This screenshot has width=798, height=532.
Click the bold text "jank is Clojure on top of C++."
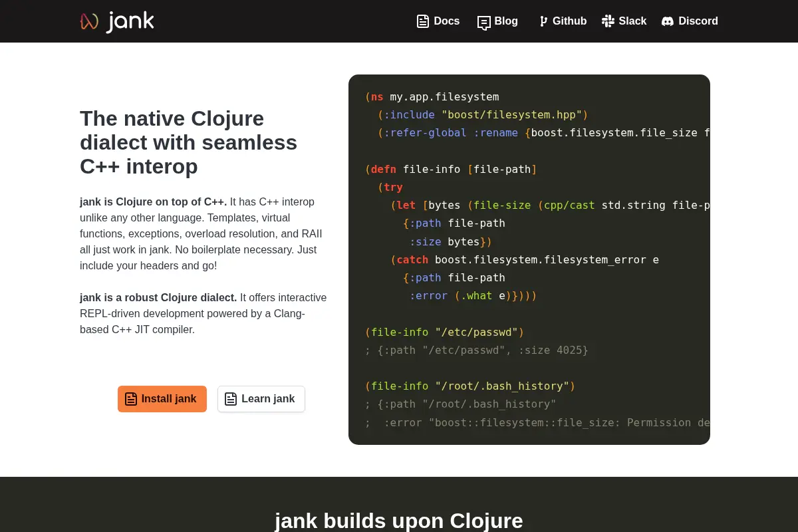click(x=154, y=201)
